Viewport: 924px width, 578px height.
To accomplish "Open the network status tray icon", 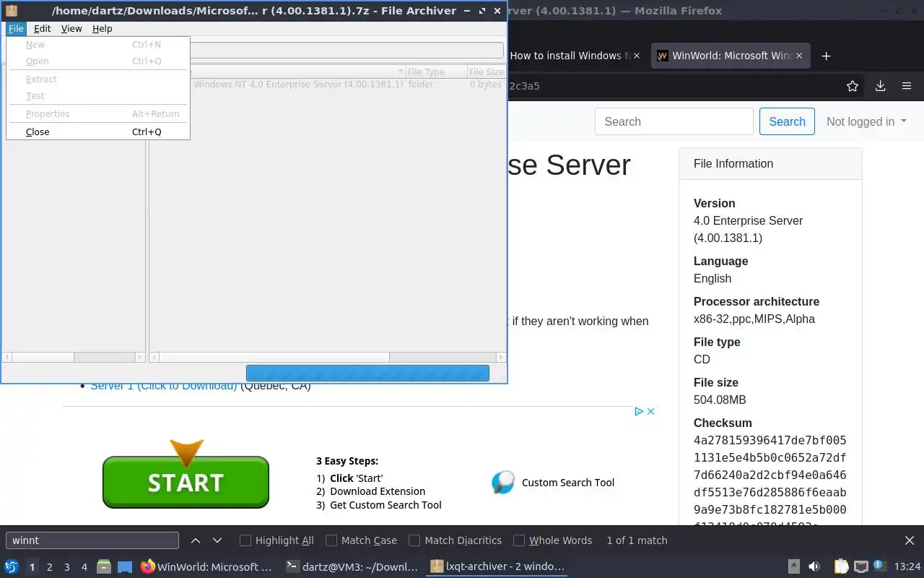I will (x=860, y=566).
